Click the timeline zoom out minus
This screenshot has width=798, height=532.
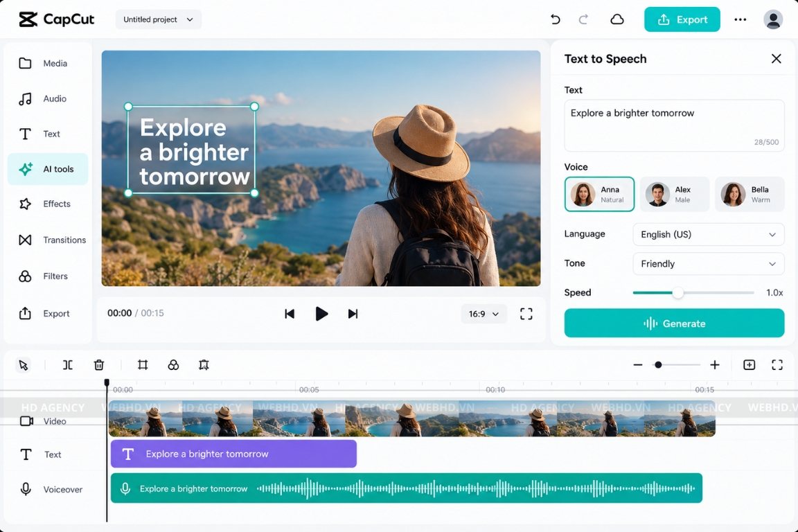click(638, 365)
